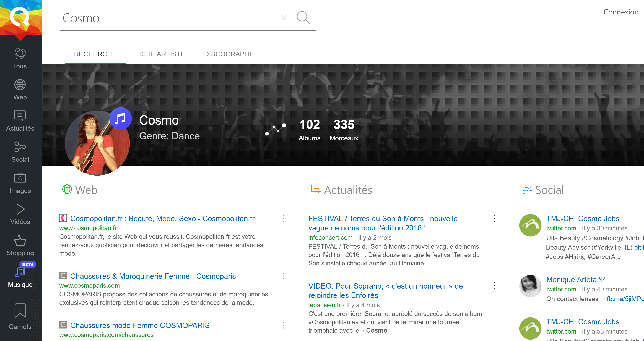Open the DISCOGRAPHIE tab

(x=230, y=54)
